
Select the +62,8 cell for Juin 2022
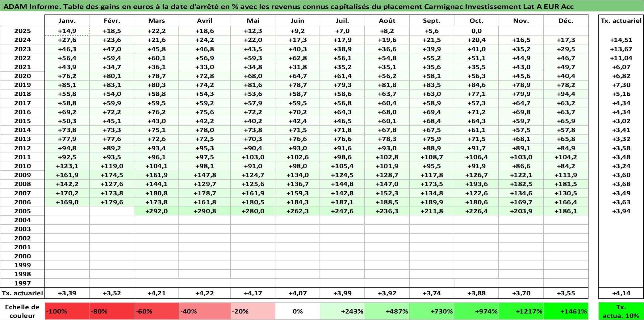tap(298, 58)
